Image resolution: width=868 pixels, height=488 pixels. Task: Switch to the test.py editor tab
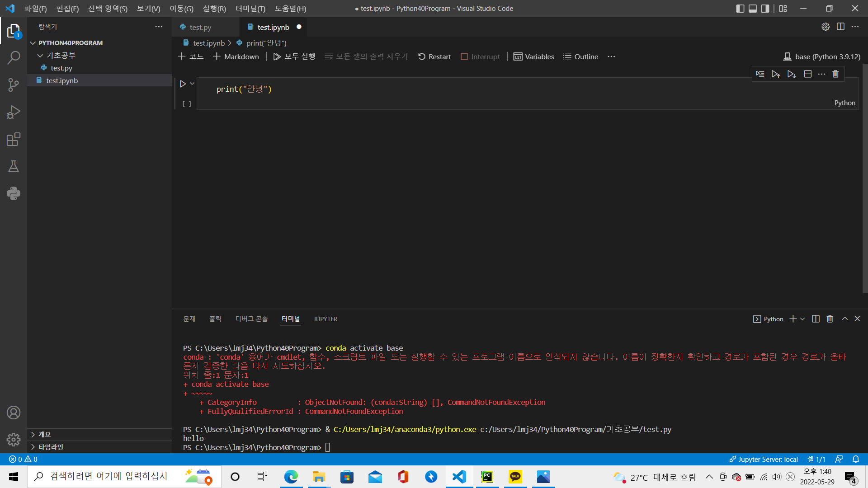click(200, 28)
